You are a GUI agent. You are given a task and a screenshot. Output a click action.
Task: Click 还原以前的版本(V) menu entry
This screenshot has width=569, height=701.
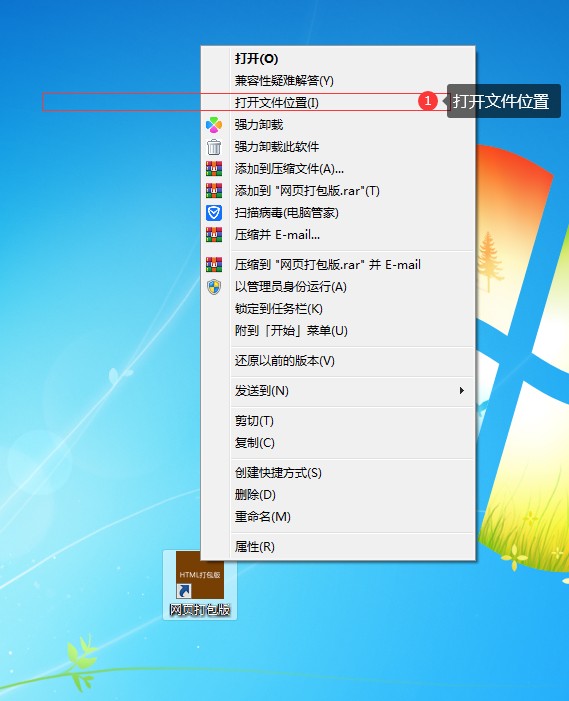(x=338, y=360)
